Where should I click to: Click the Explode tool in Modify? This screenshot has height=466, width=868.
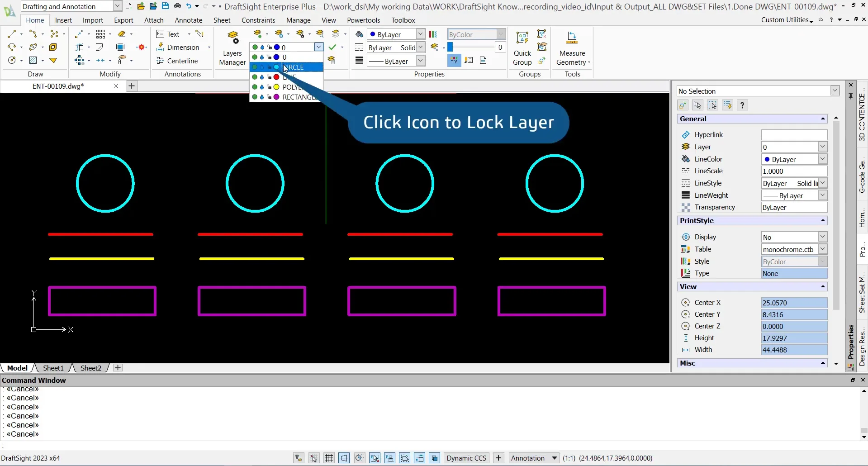coord(142,47)
